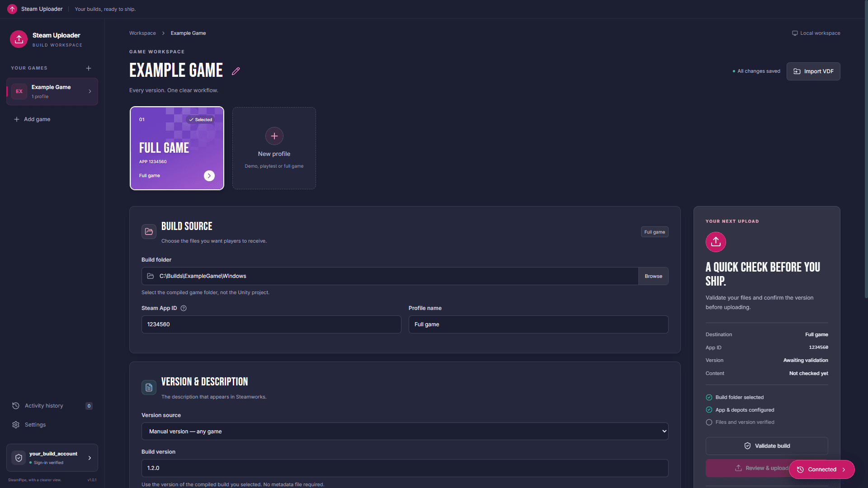Click the page vertical scrollbar
The width and height of the screenshot is (868, 488).
pyautogui.click(x=866, y=149)
